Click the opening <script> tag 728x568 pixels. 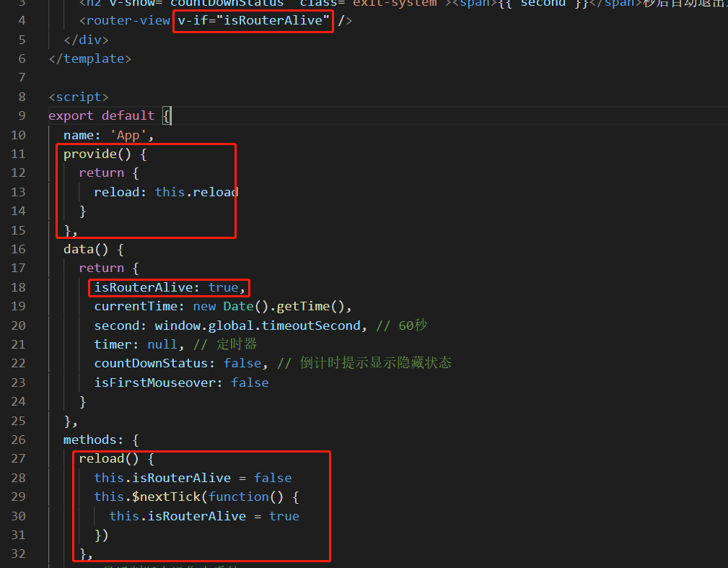77,96
